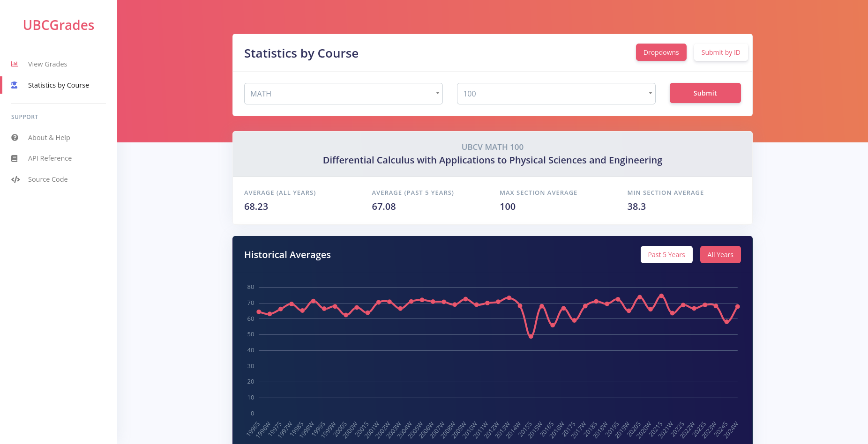Show Past 5 Years averages
This screenshot has height=444, width=868.
[666, 255]
